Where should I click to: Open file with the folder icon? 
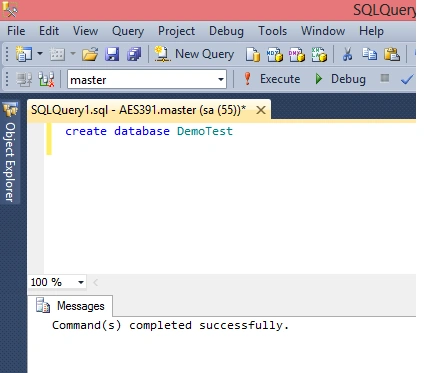click(90, 54)
